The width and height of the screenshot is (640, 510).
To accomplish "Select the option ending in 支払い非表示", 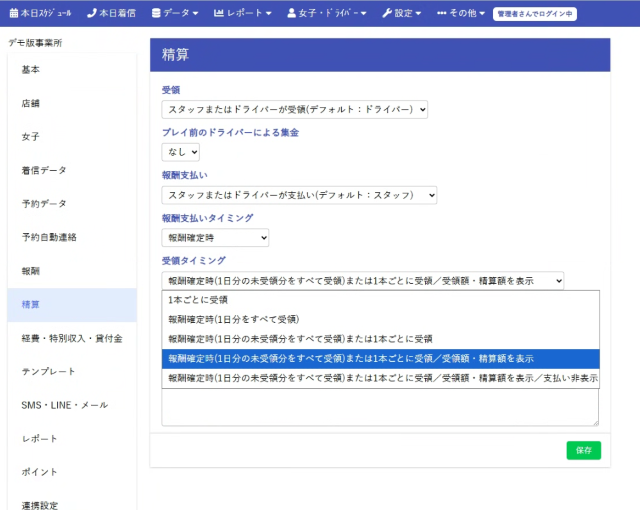I will click(x=380, y=378).
